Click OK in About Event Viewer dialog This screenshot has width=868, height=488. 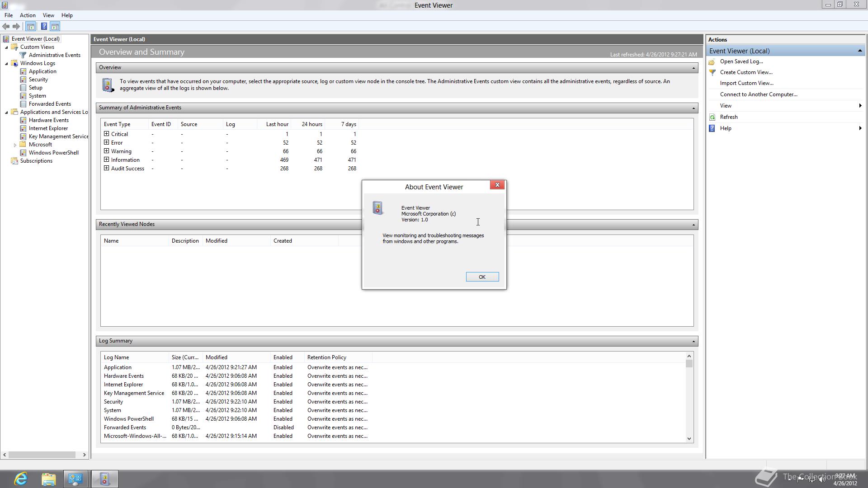482,277
